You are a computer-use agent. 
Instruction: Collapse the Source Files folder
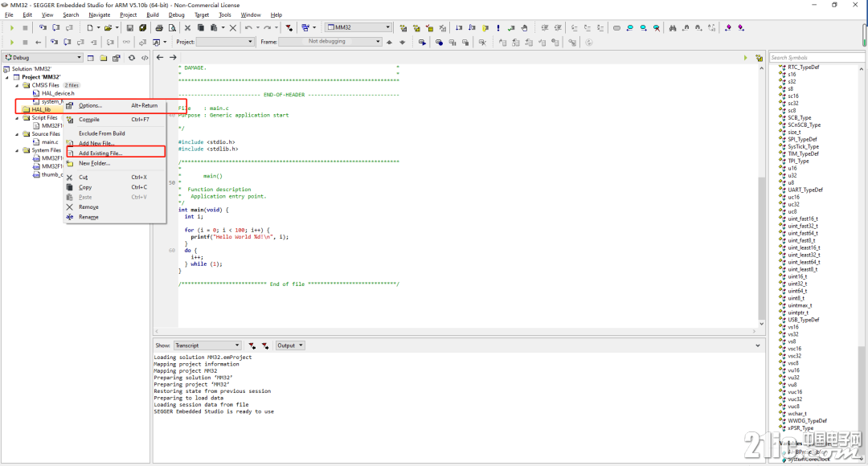click(17, 134)
